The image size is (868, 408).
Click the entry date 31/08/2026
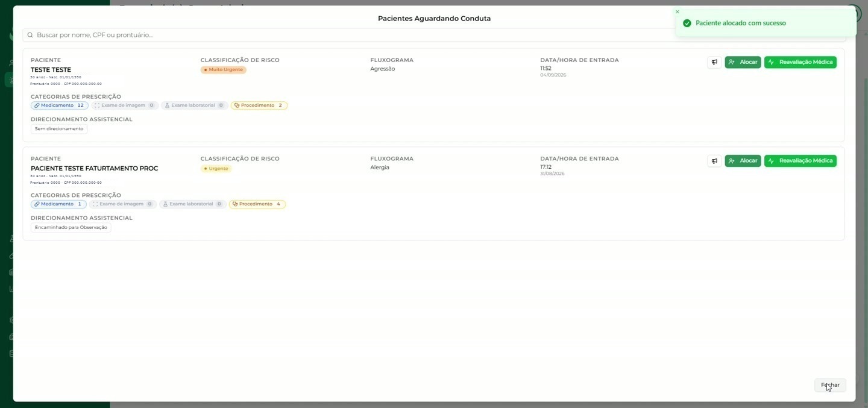(552, 174)
